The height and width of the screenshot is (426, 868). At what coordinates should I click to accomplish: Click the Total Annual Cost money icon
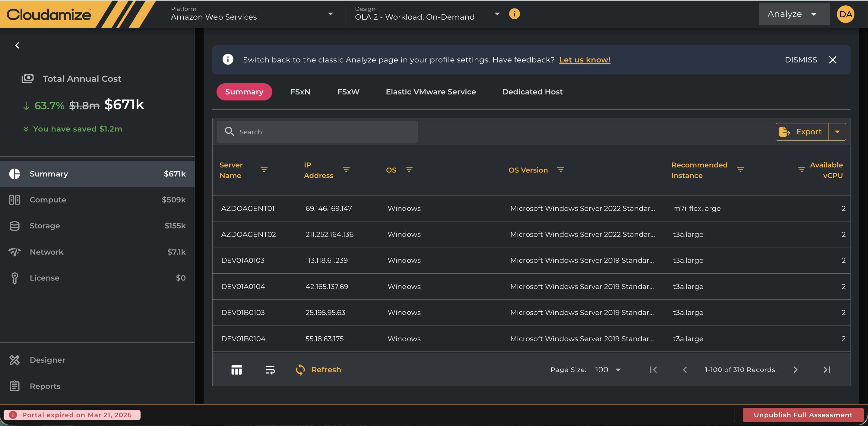coord(28,78)
